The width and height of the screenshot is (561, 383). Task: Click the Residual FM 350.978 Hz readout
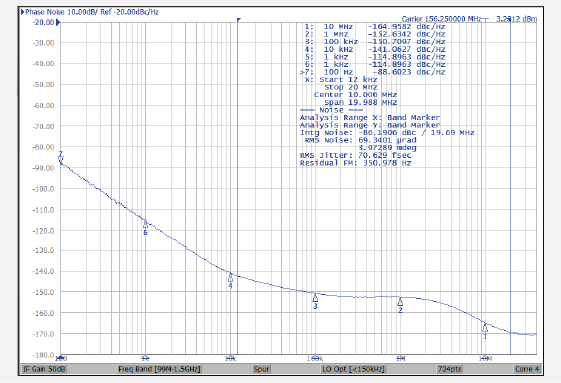pos(356,163)
